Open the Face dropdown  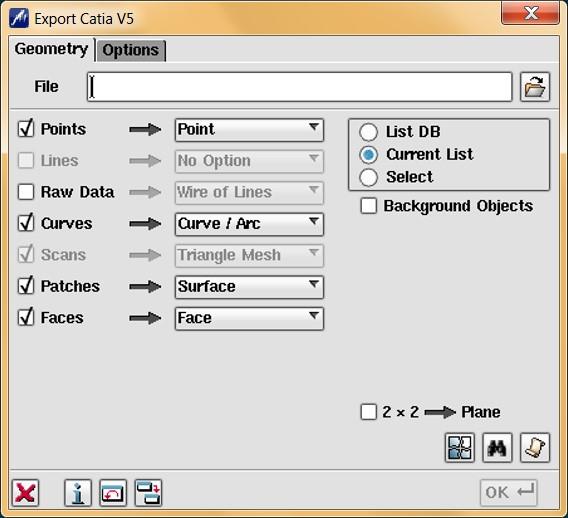(249, 318)
